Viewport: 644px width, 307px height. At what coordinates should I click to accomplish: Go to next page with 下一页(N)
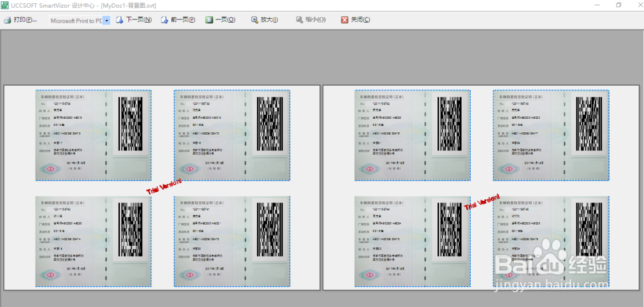click(x=134, y=20)
